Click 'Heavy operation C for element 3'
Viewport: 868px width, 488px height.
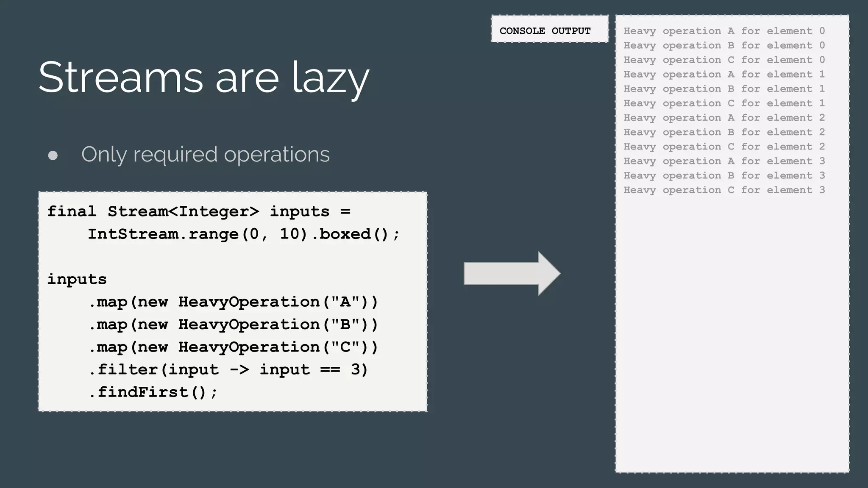pyautogui.click(x=724, y=190)
